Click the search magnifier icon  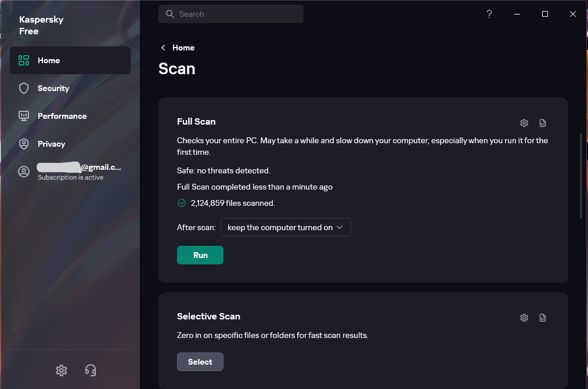(170, 14)
